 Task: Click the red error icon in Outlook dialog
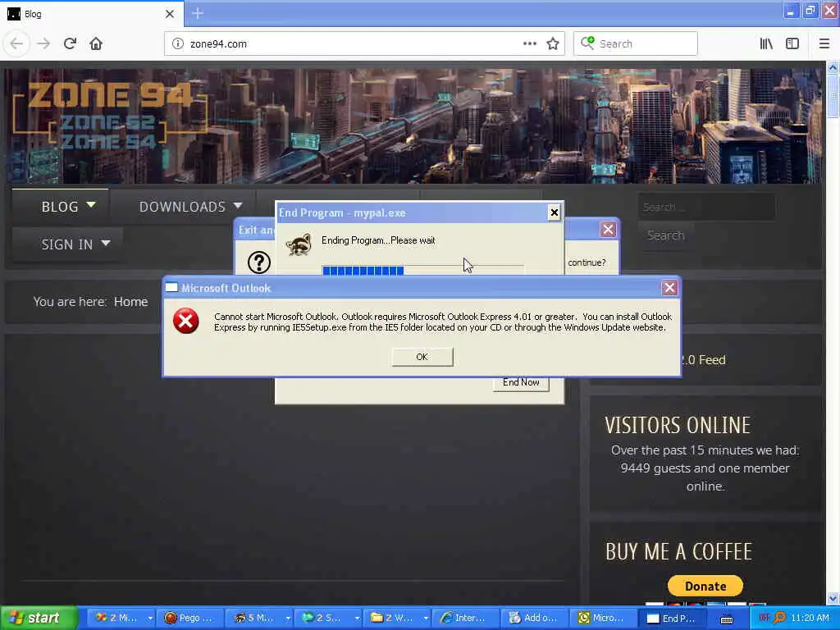pos(186,321)
